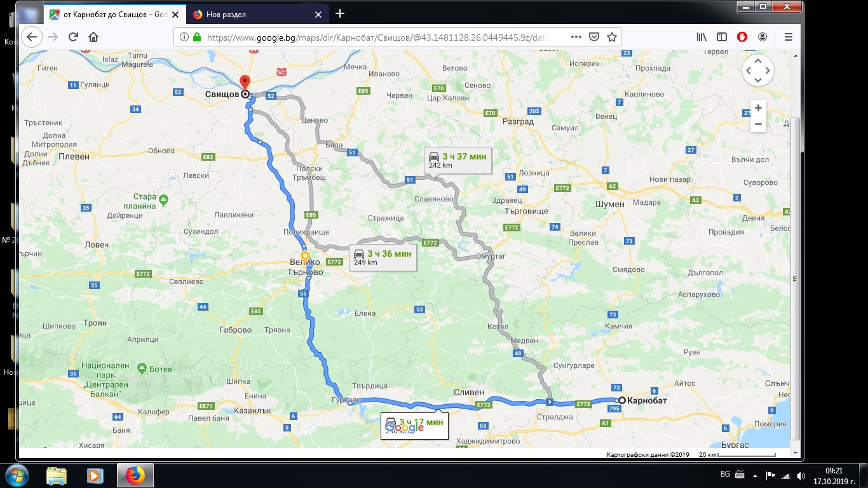Reload the current page
This screenshot has width=868, height=488.
(x=73, y=37)
